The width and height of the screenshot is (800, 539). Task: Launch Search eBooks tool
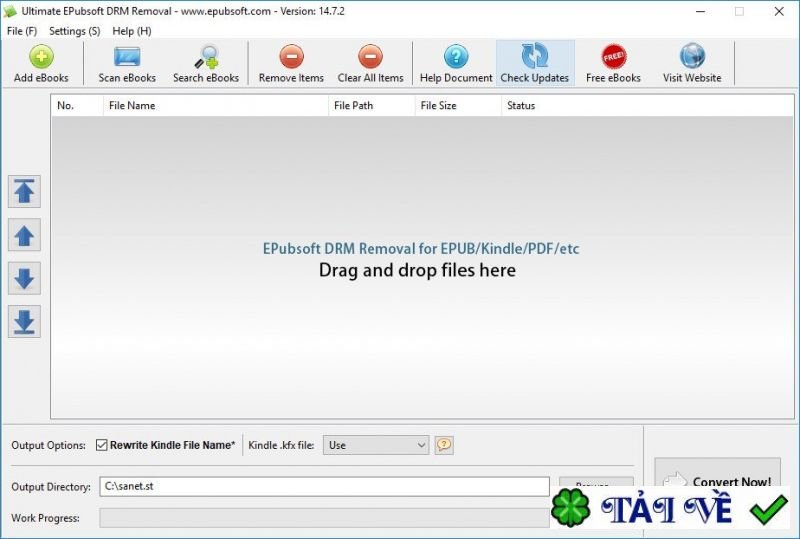pos(206,63)
